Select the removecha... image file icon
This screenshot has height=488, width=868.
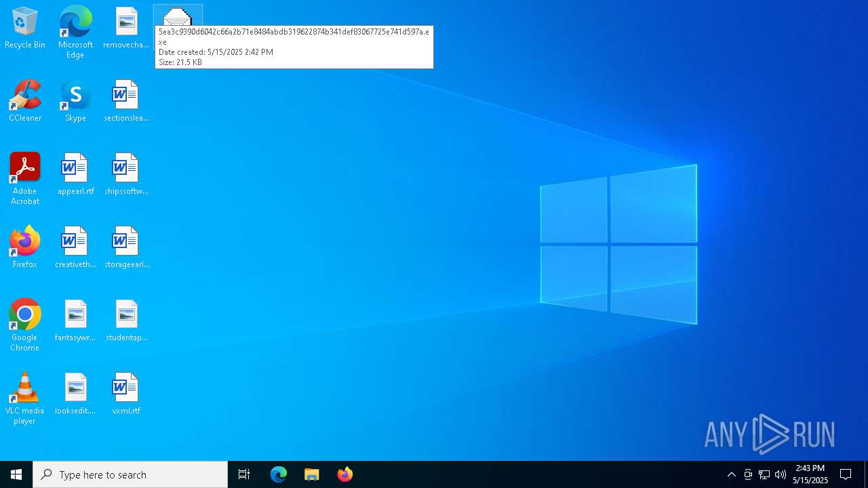pyautogui.click(x=126, y=28)
